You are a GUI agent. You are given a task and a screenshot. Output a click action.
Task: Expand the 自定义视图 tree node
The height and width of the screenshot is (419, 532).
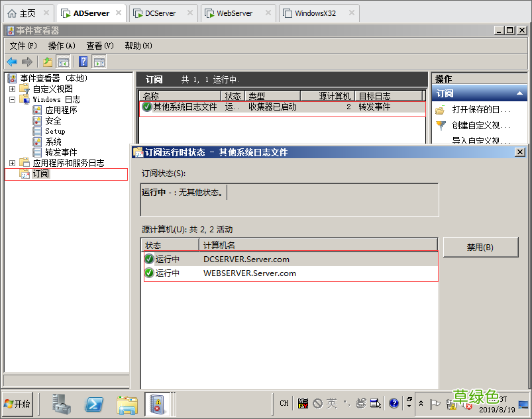[12, 87]
